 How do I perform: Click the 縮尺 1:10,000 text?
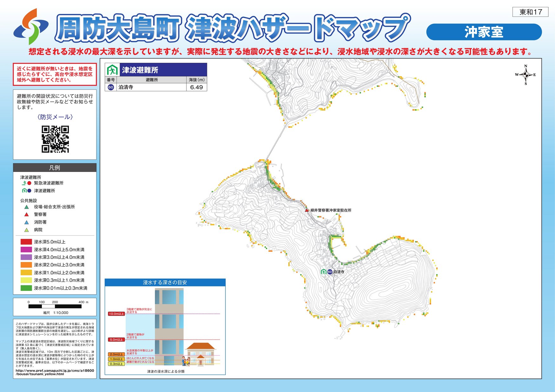[56, 313]
